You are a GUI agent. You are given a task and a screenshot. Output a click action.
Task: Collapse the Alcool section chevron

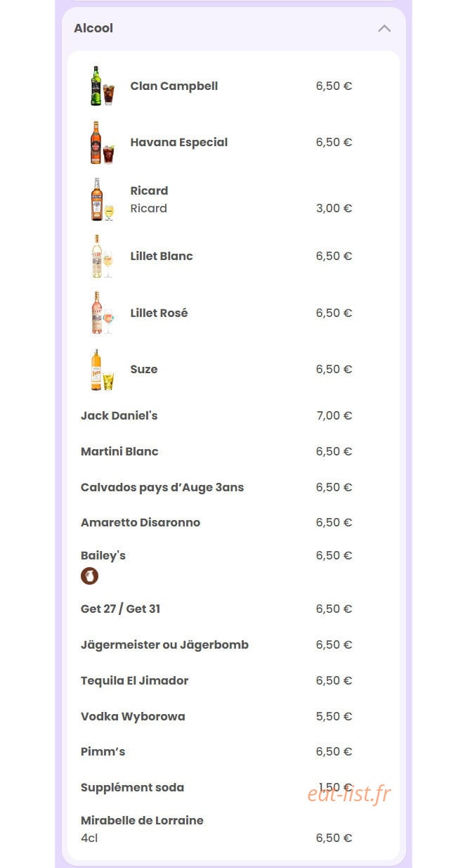pos(384,29)
